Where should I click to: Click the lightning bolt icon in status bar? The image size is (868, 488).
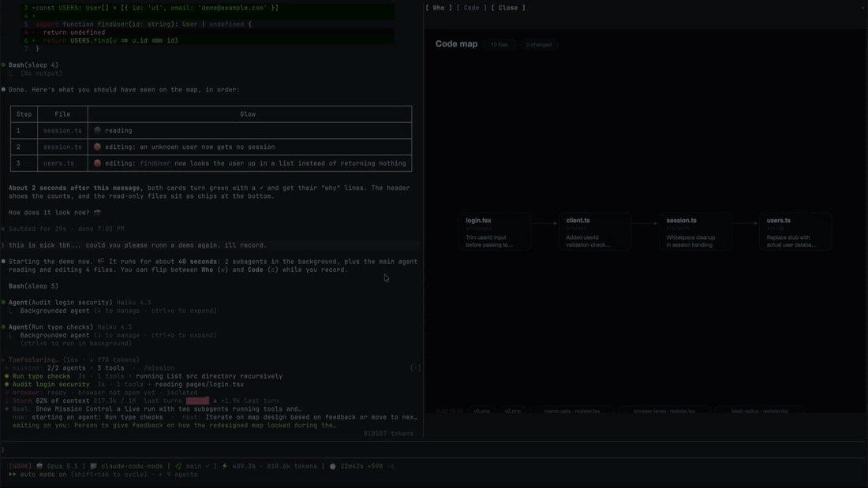(x=225, y=467)
